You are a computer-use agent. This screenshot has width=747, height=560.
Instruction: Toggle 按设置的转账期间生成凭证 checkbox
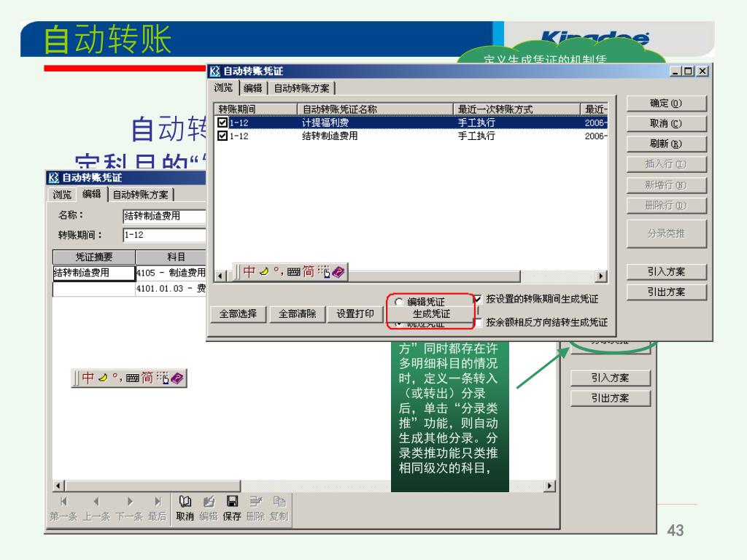[x=477, y=299]
